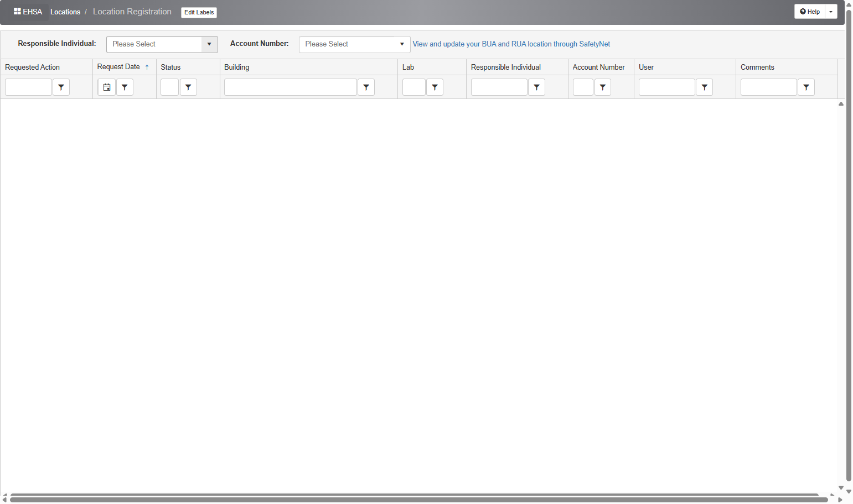
Task: Click filter icon for Responsible Individual column
Action: point(537,87)
